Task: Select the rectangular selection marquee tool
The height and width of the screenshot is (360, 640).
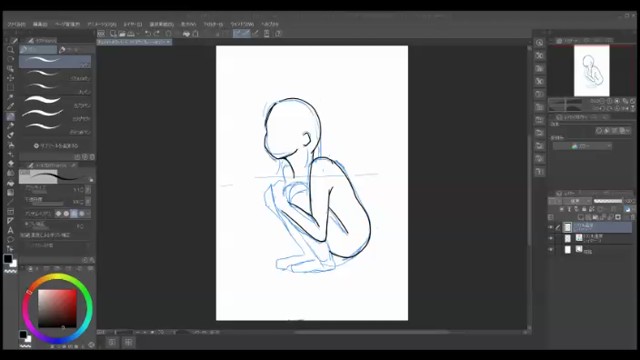Action: coord(11,87)
